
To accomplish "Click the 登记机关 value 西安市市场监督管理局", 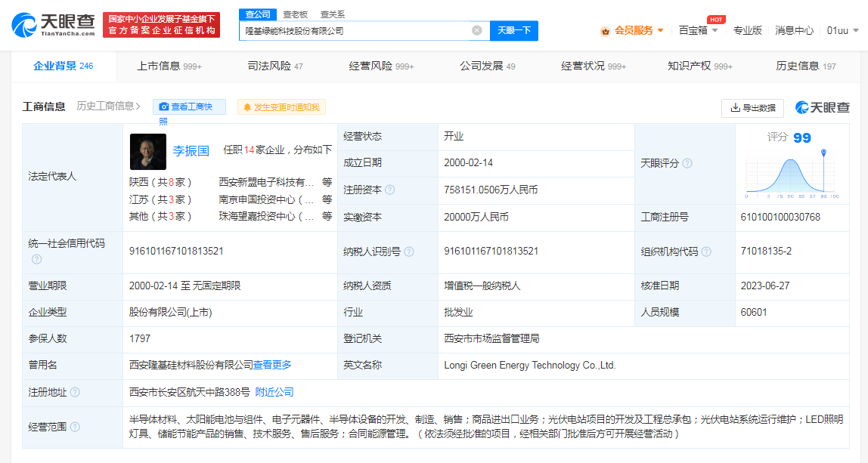I will [x=491, y=338].
